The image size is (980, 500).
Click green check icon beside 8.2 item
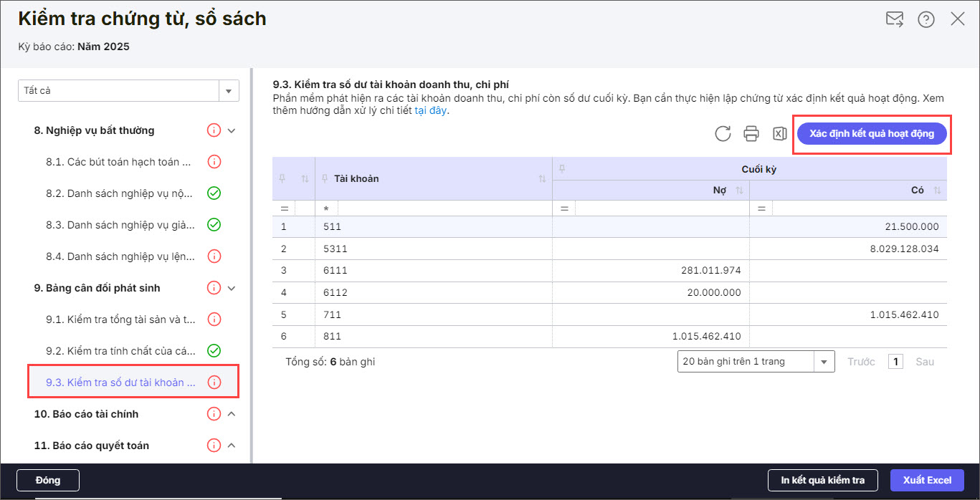214,193
